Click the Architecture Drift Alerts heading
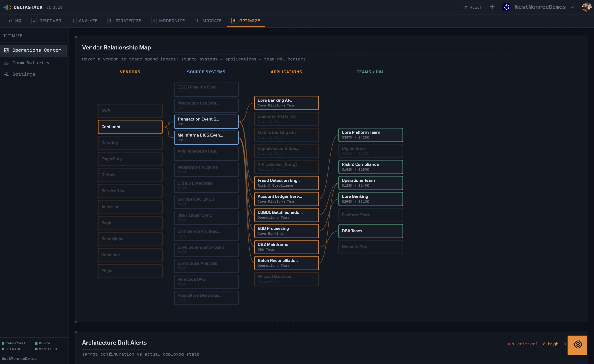 114,343
